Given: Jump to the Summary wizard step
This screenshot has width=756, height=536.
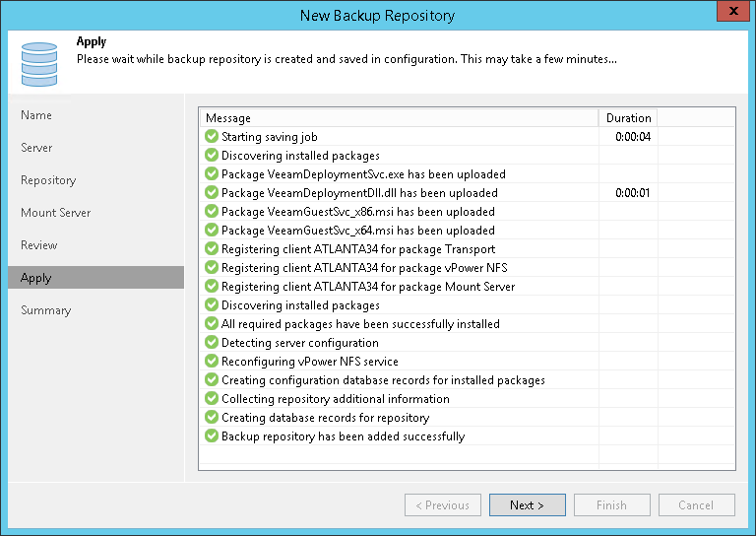Looking at the screenshot, I should [46, 310].
